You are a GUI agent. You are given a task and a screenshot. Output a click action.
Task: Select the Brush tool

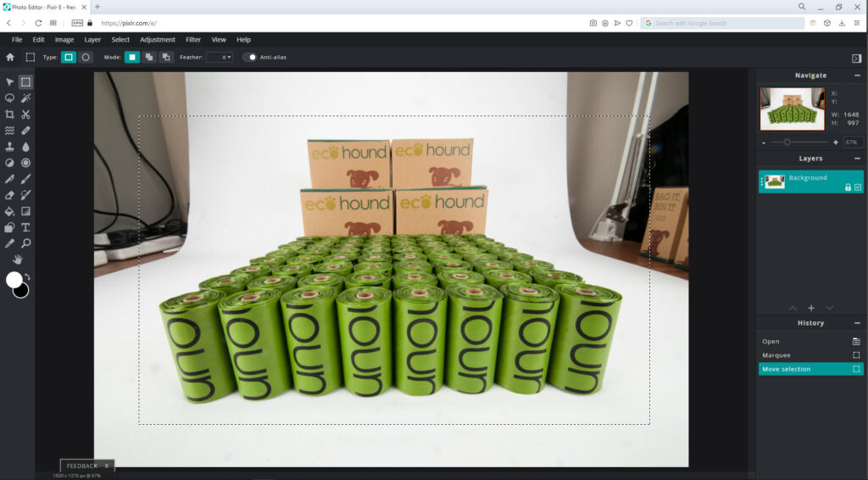(25, 179)
